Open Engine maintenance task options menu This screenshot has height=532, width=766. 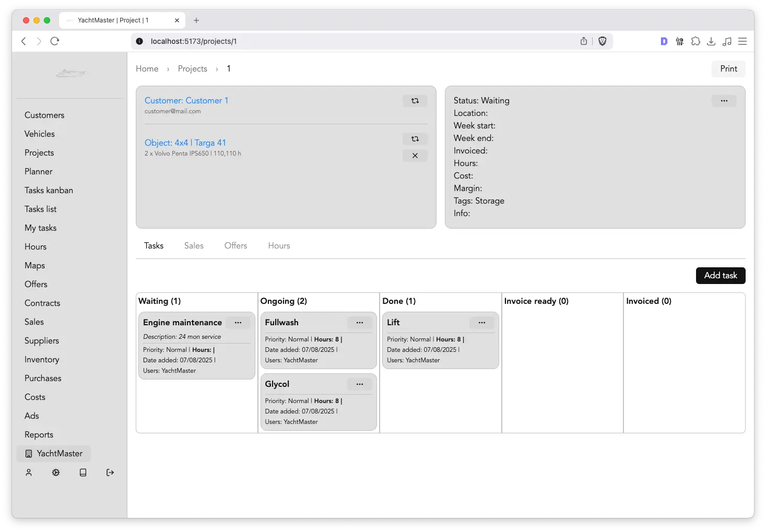pos(238,323)
